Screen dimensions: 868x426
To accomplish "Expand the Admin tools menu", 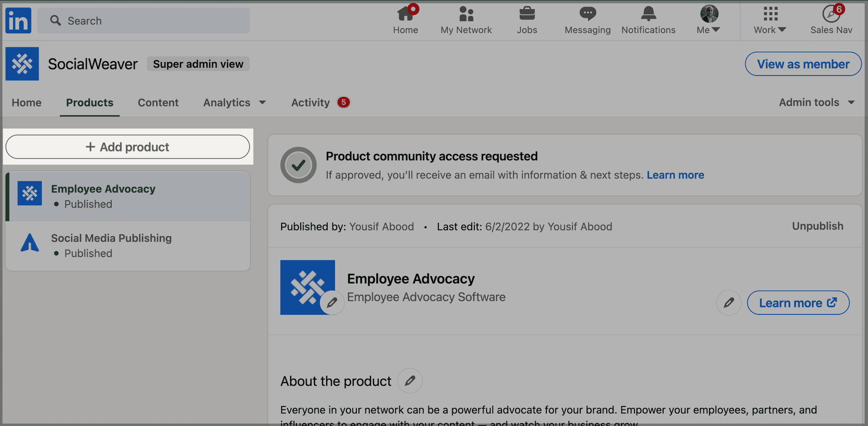I will (x=816, y=102).
